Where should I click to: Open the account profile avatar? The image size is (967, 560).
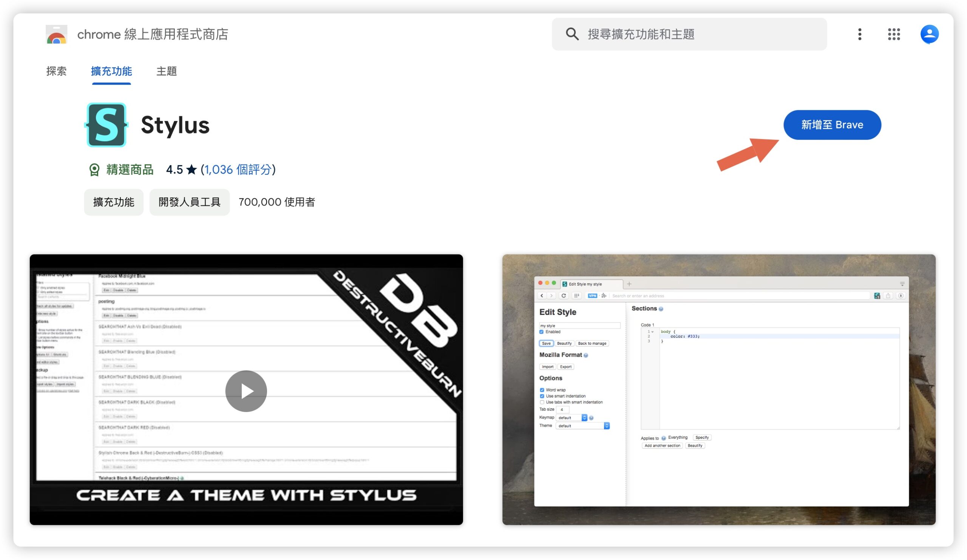pos(929,34)
